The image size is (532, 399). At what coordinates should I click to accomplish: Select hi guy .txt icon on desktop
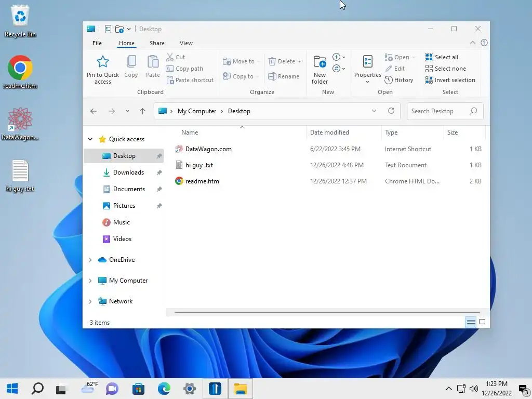(20, 176)
